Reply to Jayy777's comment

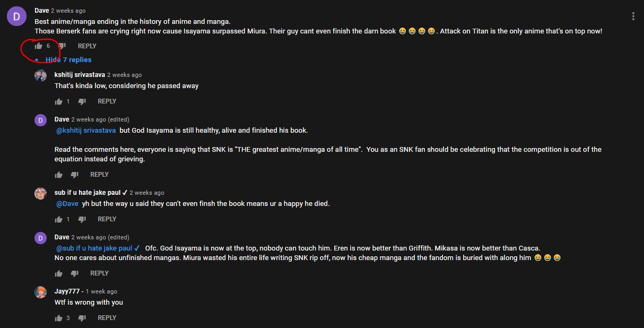tap(107, 318)
